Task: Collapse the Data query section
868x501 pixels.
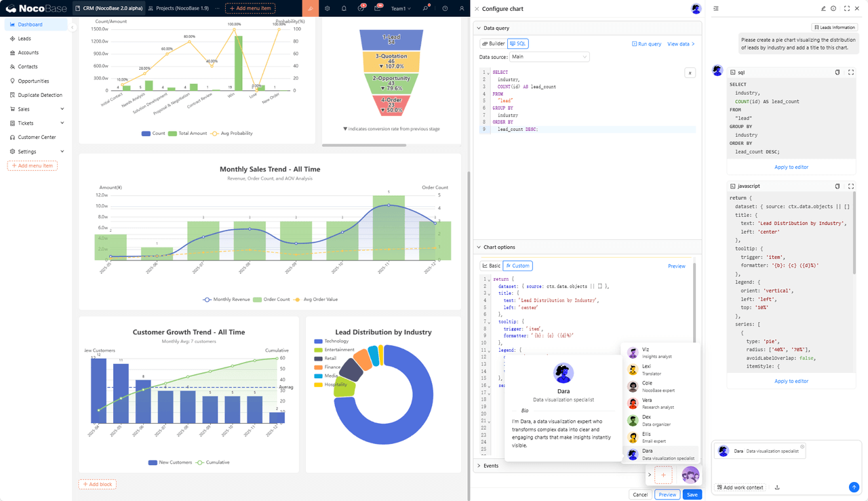Action: pyautogui.click(x=479, y=28)
